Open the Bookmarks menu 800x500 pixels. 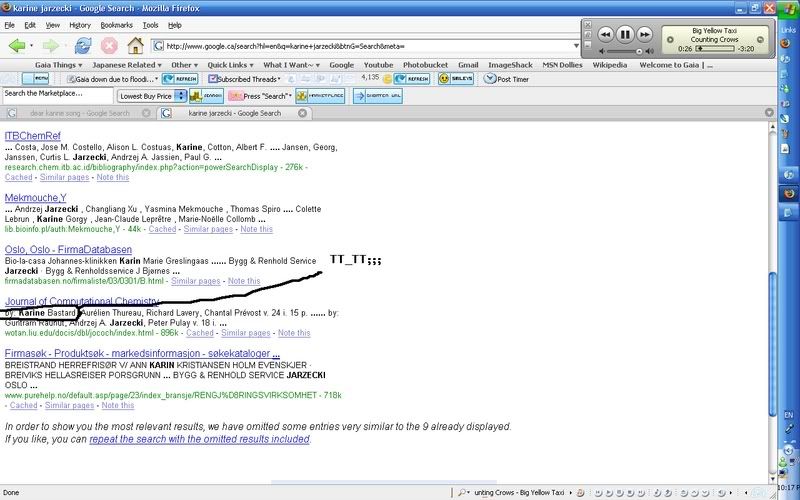116,25
